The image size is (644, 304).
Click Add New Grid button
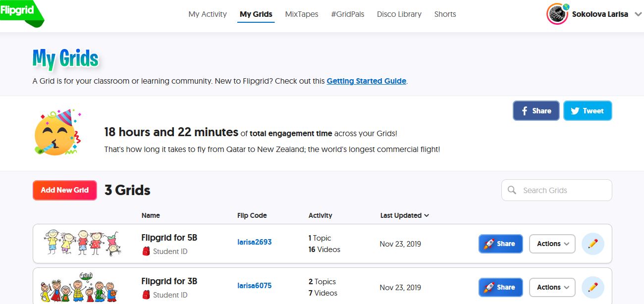tap(64, 190)
